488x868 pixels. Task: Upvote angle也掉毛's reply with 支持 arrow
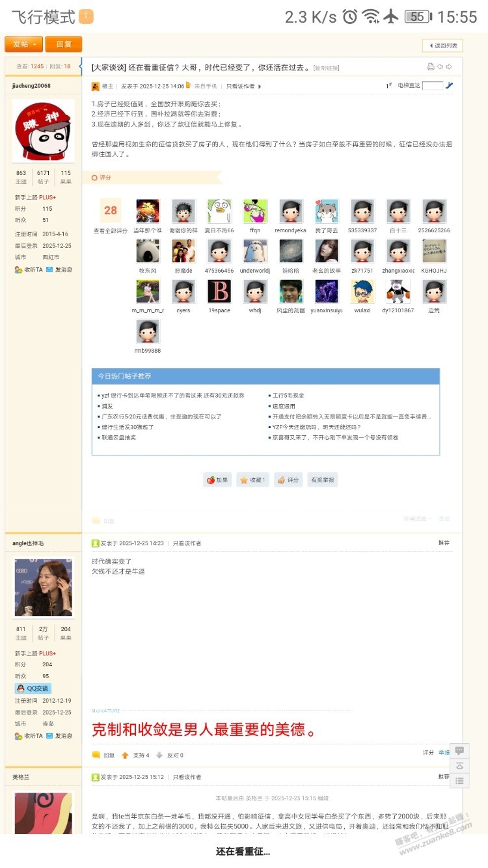pos(126,755)
